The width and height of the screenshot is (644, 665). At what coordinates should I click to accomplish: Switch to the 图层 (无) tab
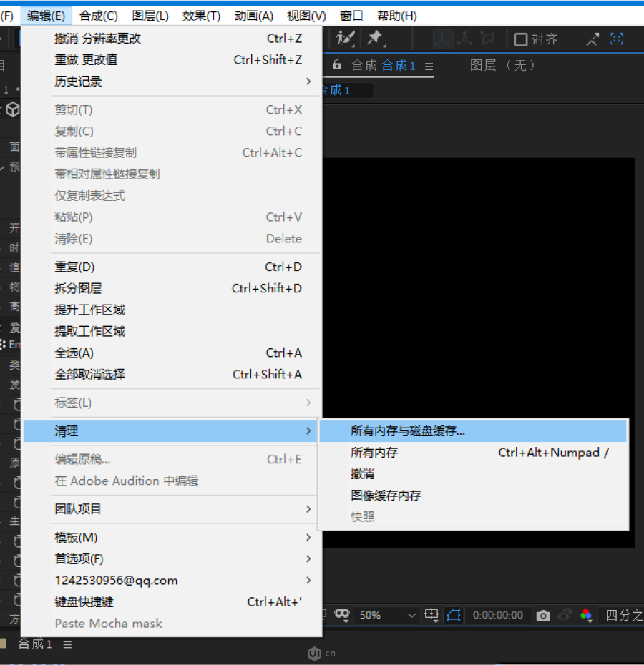pyautogui.click(x=502, y=65)
